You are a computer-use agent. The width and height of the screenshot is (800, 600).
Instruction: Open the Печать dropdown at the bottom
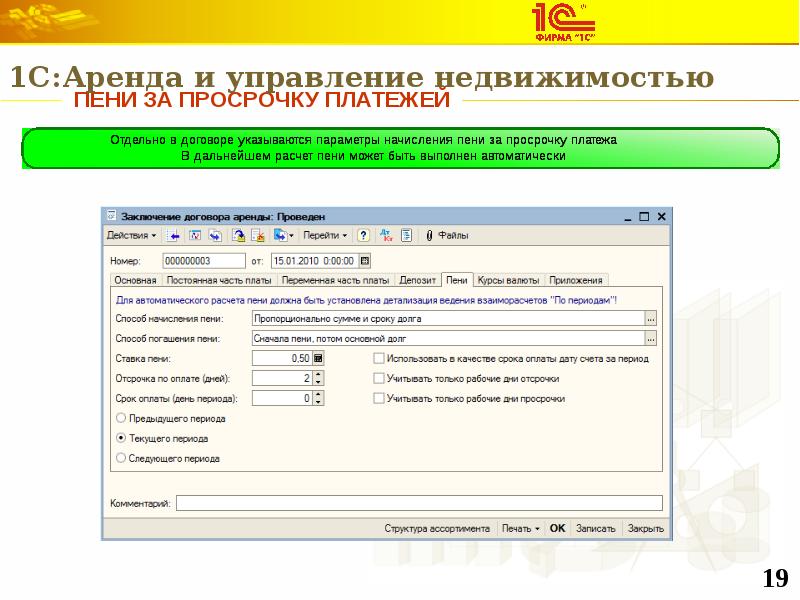coord(520,528)
